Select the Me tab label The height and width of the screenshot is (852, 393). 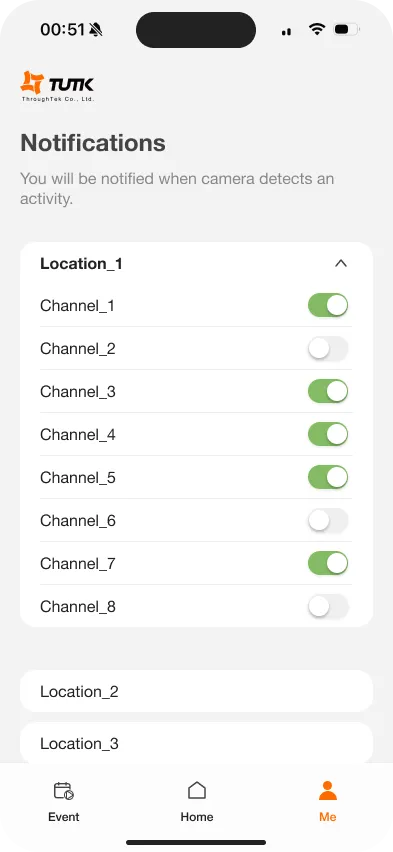click(328, 817)
